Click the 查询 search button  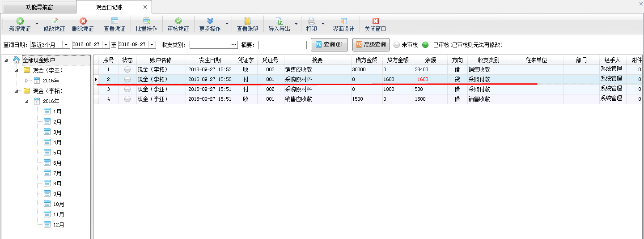tap(329, 45)
